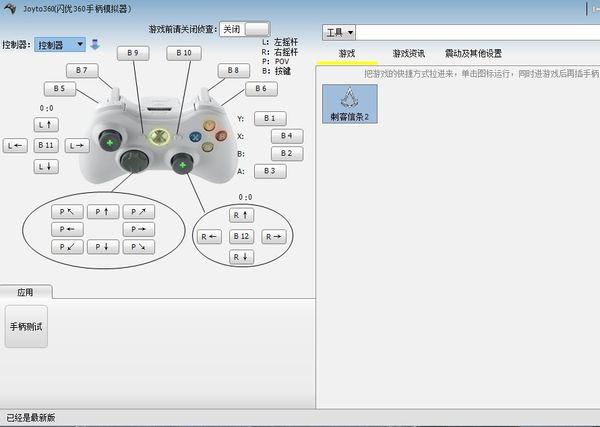
Task: Click the D-pad on the controller image
Action: (134, 161)
